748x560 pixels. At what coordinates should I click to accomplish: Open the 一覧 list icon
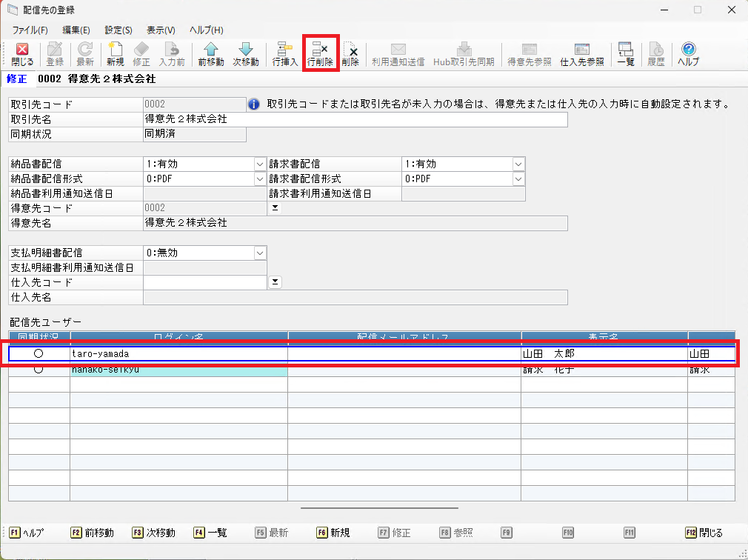[x=625, y=54]
